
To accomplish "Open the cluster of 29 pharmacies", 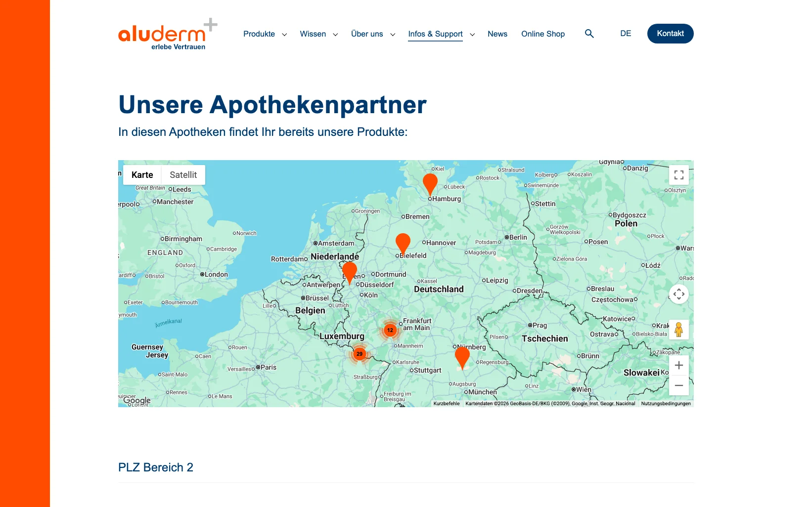I will 360,354.
